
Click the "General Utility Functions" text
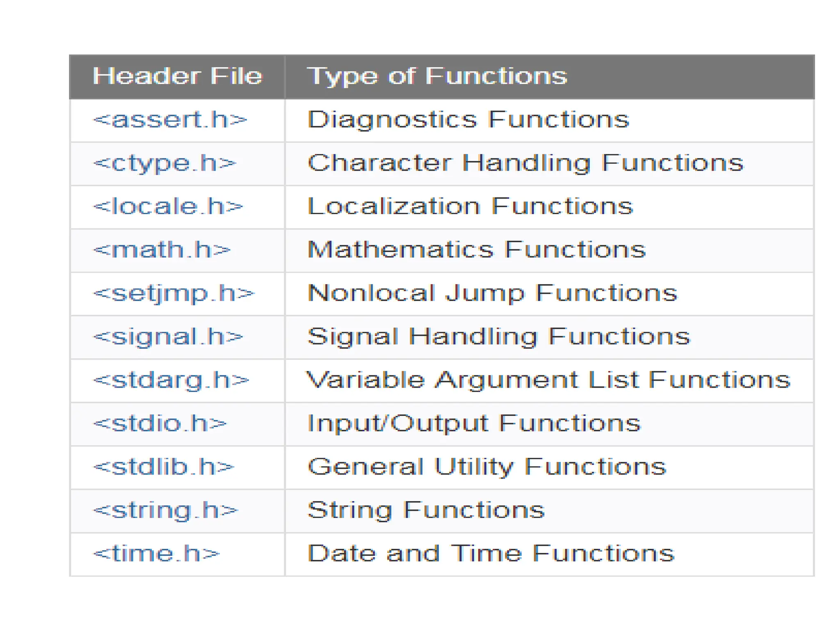tap(487, 467)
